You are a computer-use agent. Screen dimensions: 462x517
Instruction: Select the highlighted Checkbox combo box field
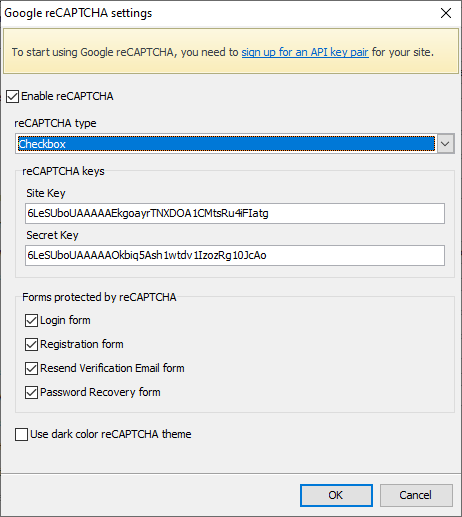pyautogui.click(x=226, y=144)
